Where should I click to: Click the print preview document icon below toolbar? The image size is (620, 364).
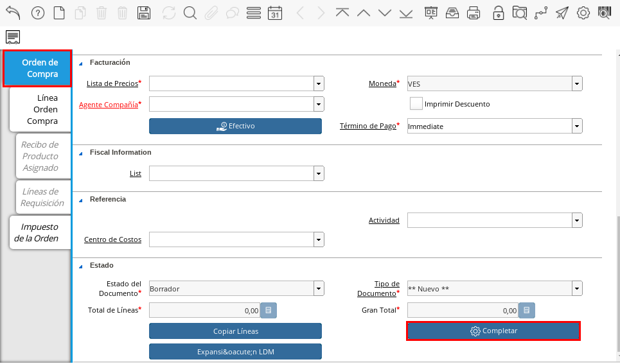click(13, 37)
